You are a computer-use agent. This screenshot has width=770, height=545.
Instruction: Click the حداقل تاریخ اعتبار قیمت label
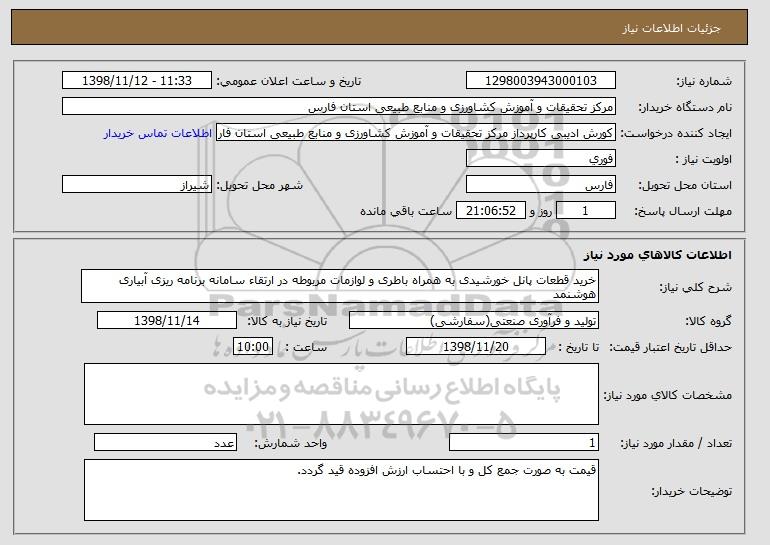(x=670, y=348)
